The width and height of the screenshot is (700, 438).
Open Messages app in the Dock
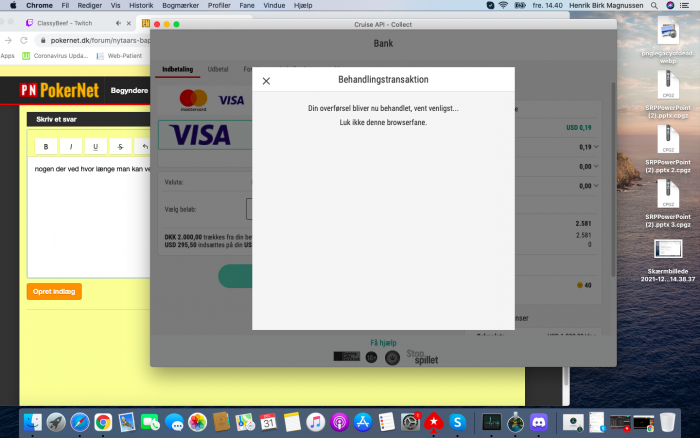174,422
